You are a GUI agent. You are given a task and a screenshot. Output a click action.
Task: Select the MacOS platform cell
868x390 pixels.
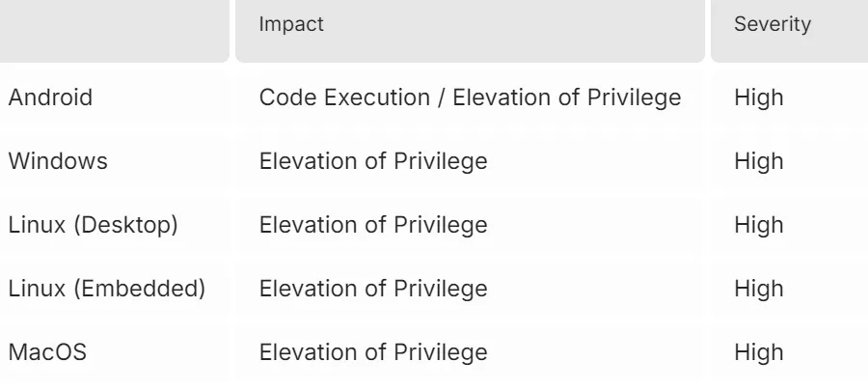point(47,352)
